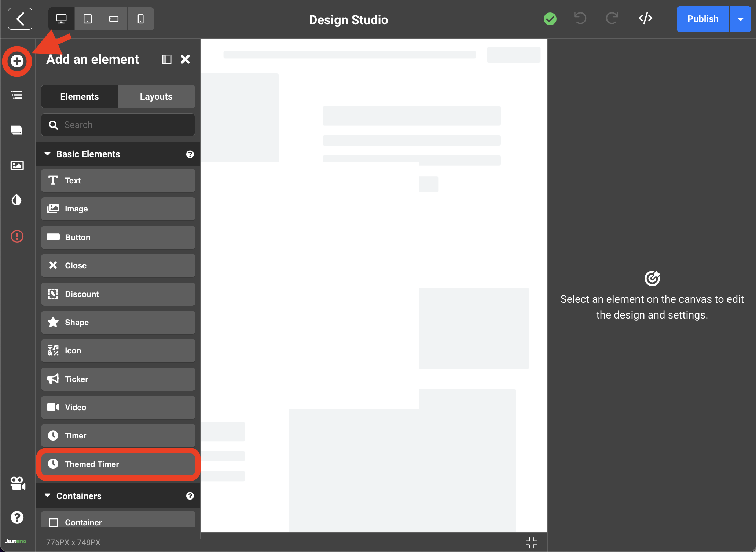Dock the Add an element panel

[x=167, y=59]
